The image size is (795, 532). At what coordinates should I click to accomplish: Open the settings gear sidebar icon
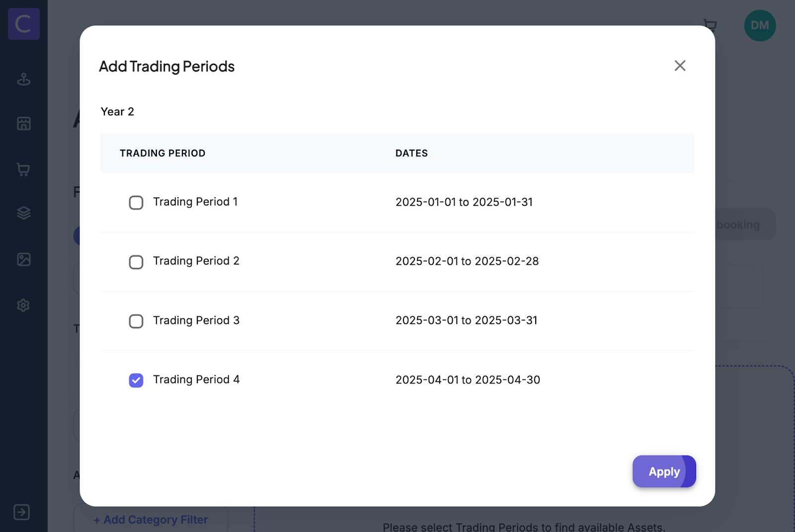tap(23, 305)
